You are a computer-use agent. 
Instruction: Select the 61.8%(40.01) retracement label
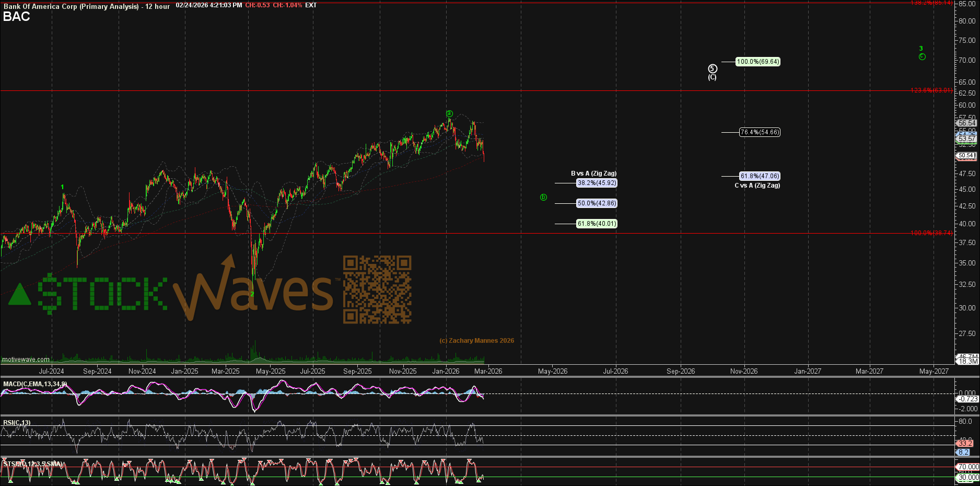tap(597, 224)
